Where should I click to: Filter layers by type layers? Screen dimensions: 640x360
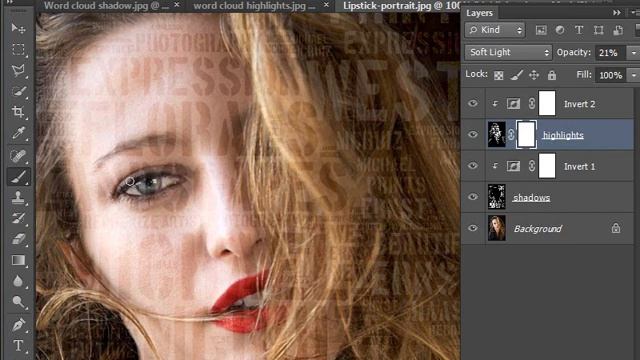coord(579,30)
